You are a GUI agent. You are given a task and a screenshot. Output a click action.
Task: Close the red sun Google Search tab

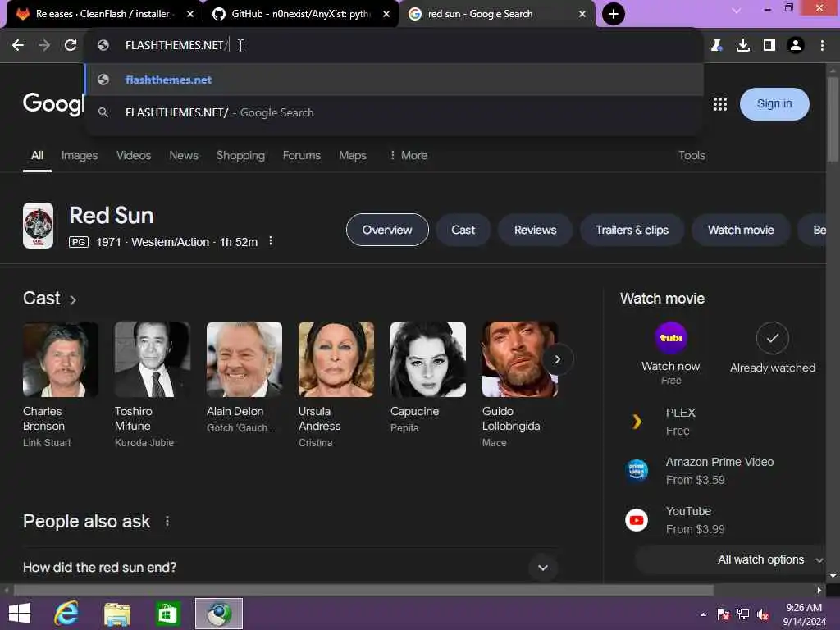click(x=582, y=14)
